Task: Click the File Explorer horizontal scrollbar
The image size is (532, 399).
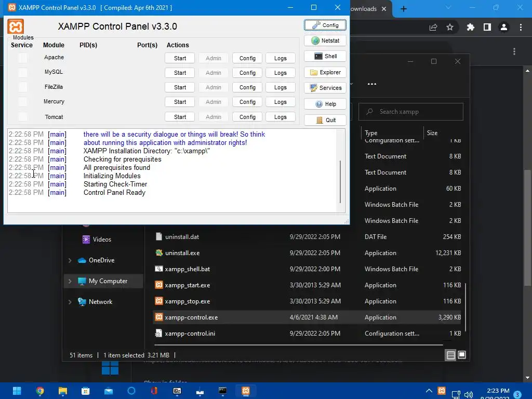Action: click(x=299, y=345)
